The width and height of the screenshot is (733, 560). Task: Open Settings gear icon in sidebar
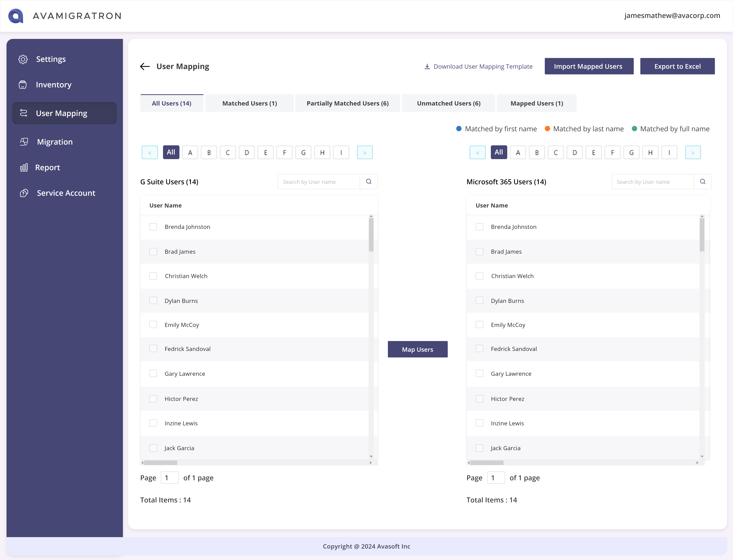[23, 59]
